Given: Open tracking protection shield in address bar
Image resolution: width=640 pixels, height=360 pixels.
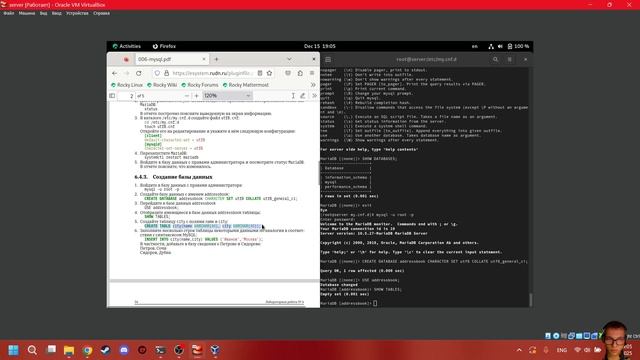Looking at the screenshot, I should [x=157, y=73].
